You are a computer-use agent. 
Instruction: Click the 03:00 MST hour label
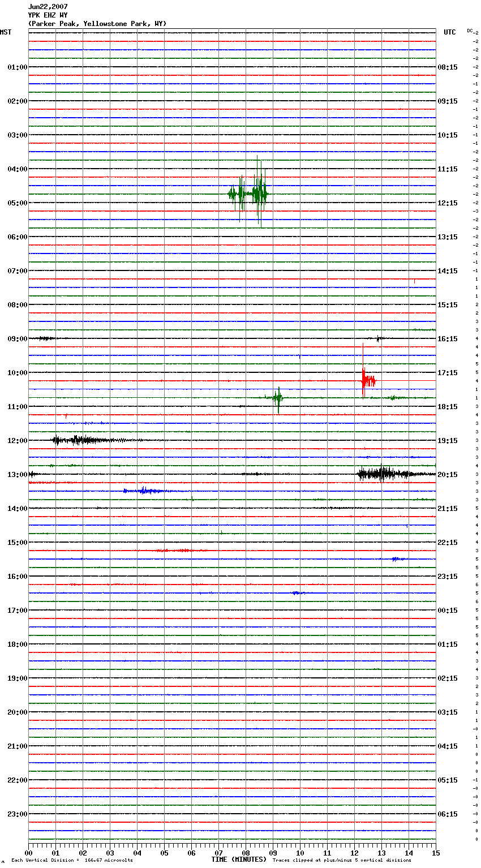point(18,135)
